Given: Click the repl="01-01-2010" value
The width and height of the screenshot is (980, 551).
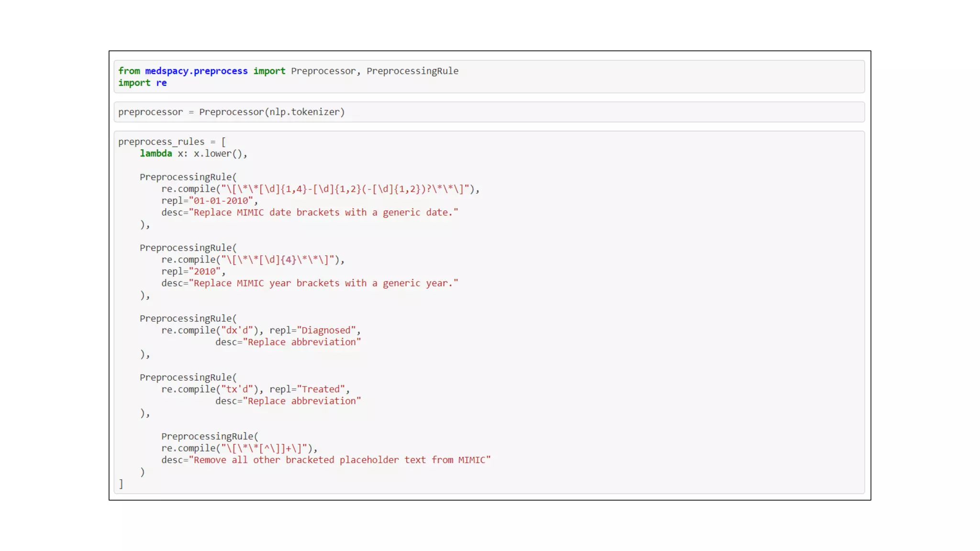Looking at the screenshot, I should 221,201.
